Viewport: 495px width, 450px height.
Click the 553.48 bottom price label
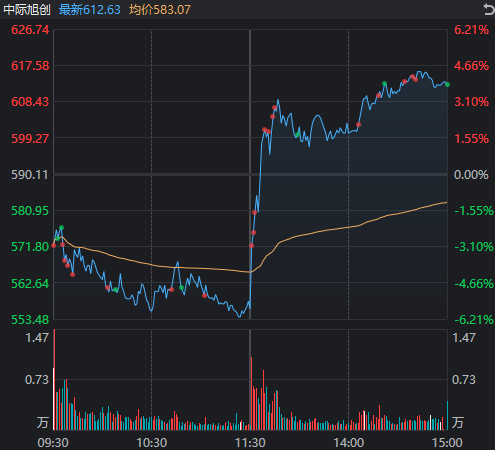point(30,320)
